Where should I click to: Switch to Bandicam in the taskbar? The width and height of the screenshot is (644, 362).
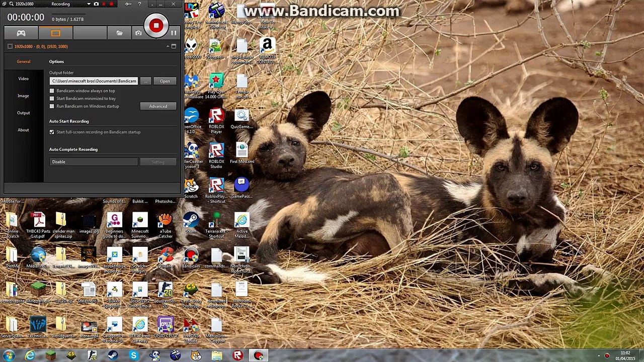pyautogui.click(x=259, y=355)
